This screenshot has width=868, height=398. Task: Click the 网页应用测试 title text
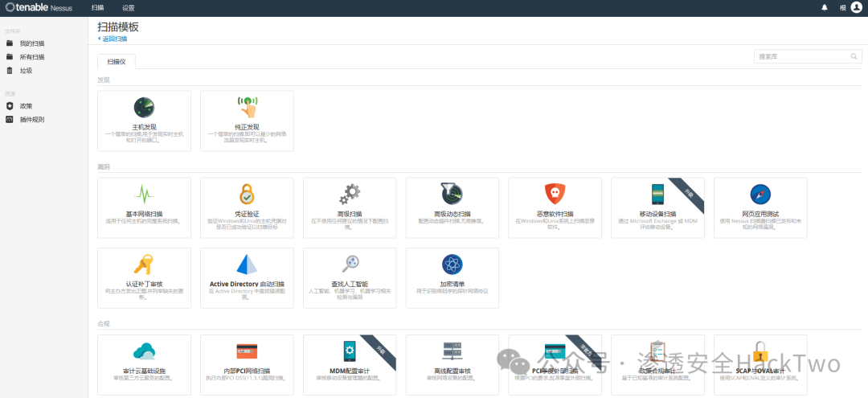click(x=760, y=214)
